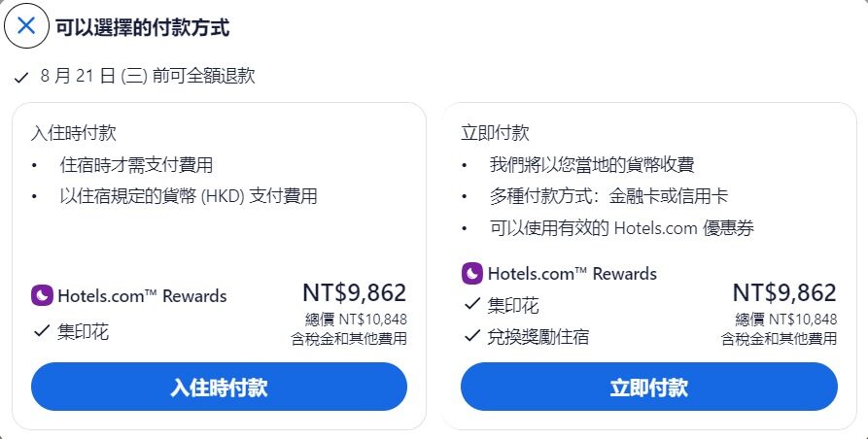Click NT$9,862 price in right card

click(x=784, y=292)
